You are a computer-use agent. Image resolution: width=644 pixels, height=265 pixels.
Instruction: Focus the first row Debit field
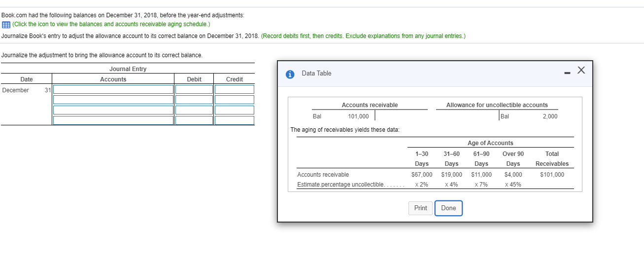(194, 89)
